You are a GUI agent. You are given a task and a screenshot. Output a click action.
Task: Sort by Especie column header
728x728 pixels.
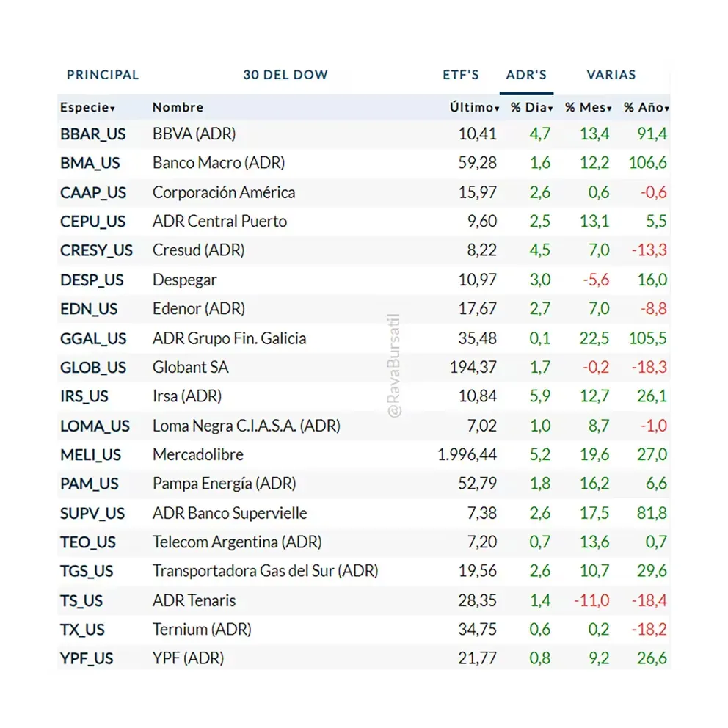coord(87,108)
